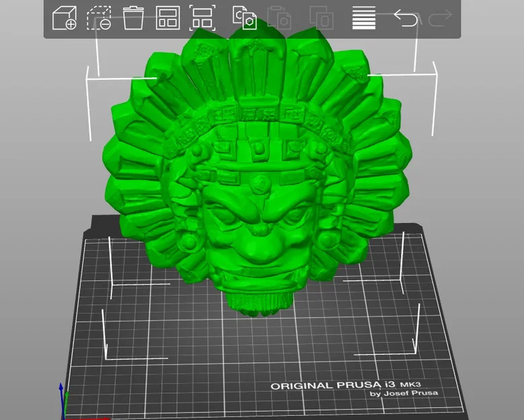Arrange all objects on the bed

167,18
